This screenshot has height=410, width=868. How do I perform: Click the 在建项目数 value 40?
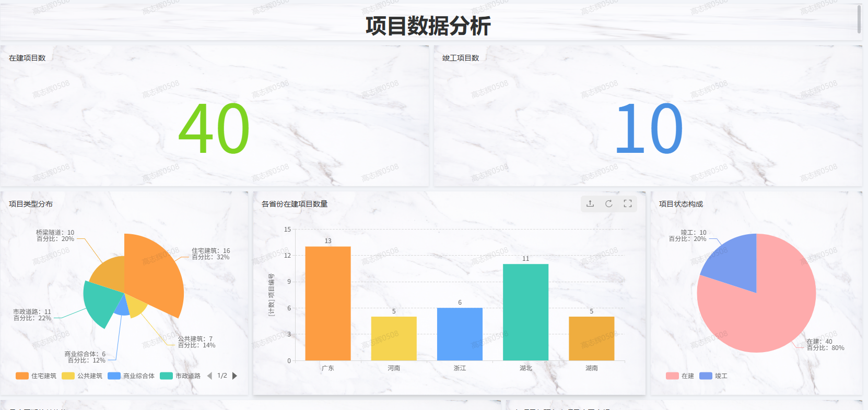point(214,128)
